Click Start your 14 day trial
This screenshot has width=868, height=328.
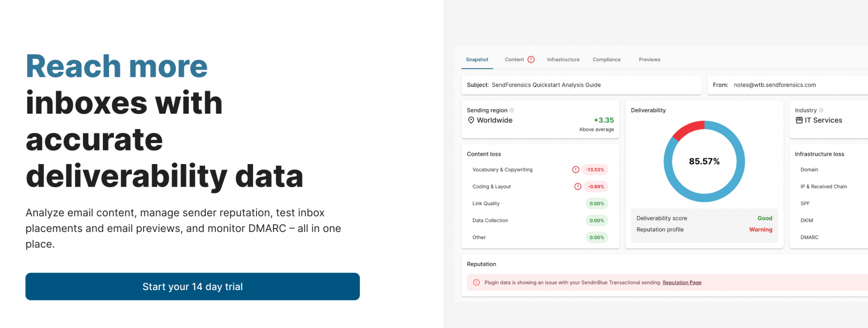point(192,286)
